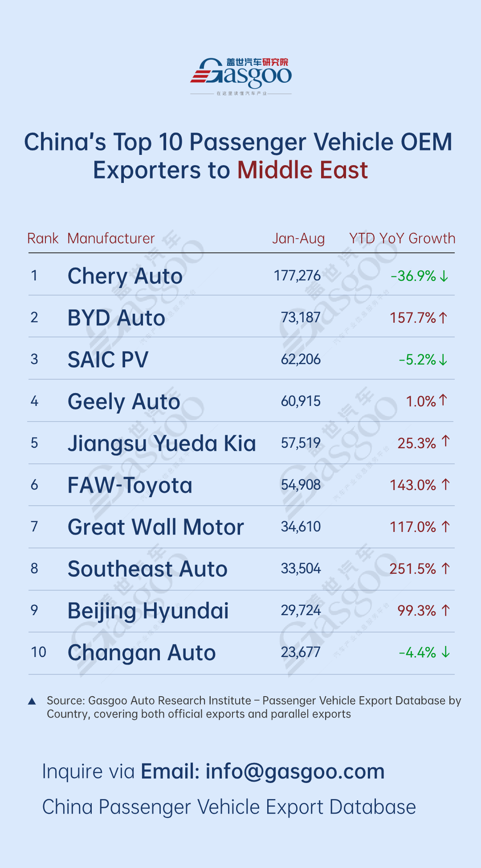Click the China Passenger Vehicle Export Database text

click(x=229, y=807)
